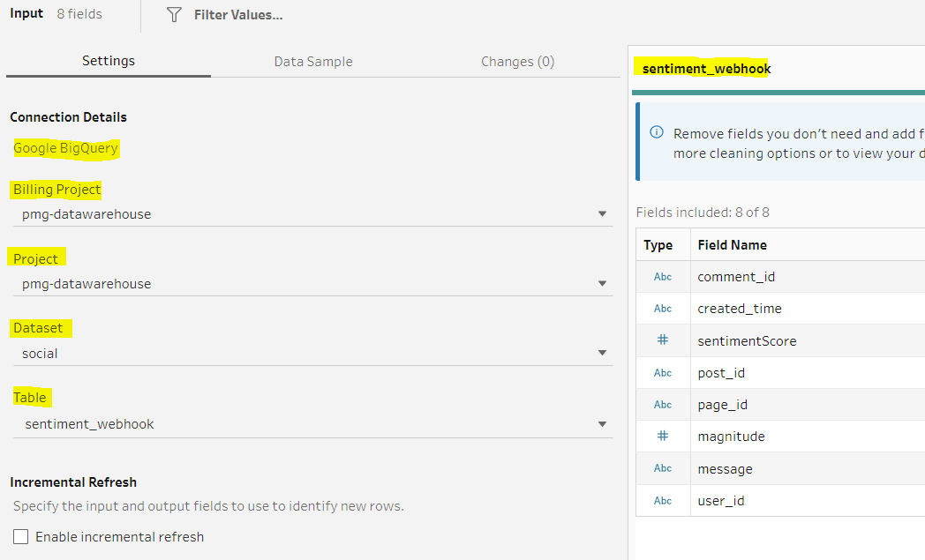Screen dimensions: 925x560
Task: Click the filter funnel icon
Action: [174, 15]
